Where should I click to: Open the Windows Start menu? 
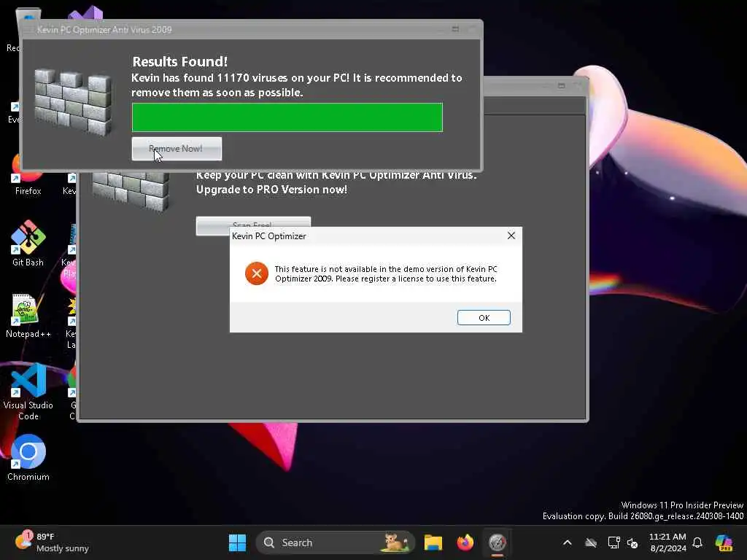[237, 542]
